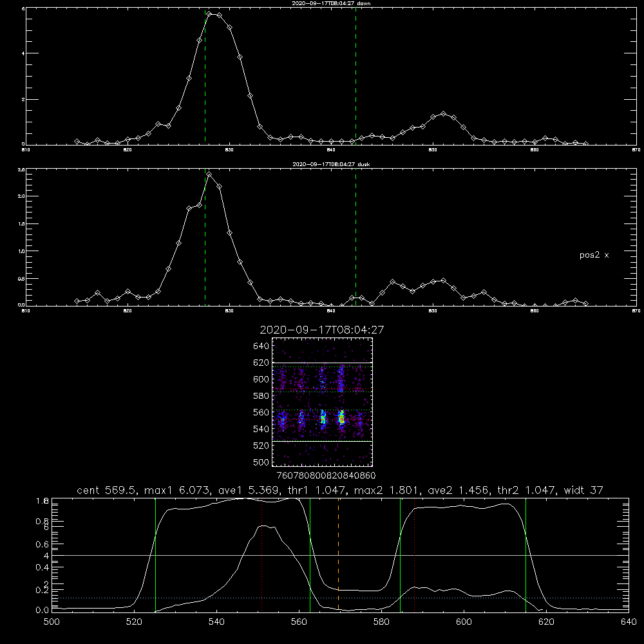Click the "2020-09-17T08:04:27 dusk" plot title
The width and height of the screenshot is (644, 644).
point(331,164)
